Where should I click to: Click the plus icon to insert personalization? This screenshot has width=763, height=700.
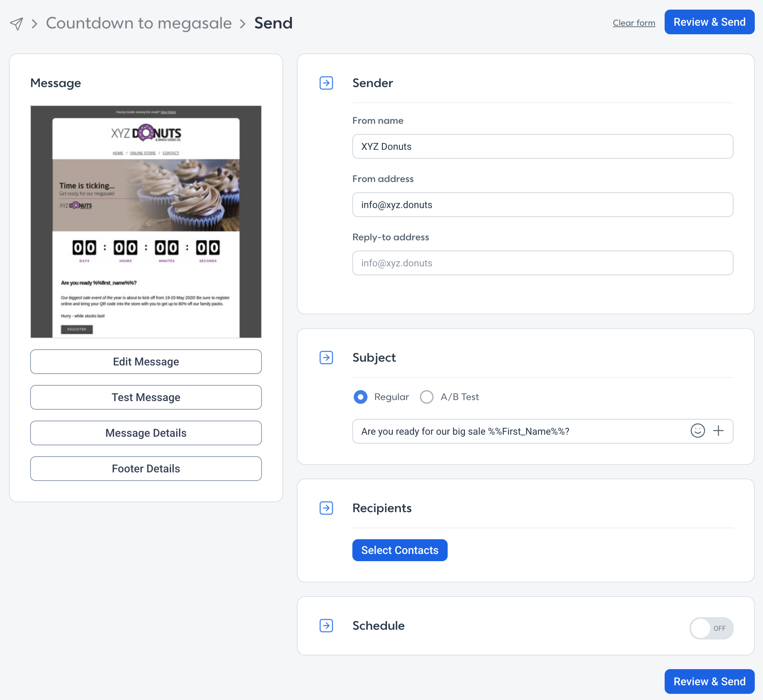[718, 431]
